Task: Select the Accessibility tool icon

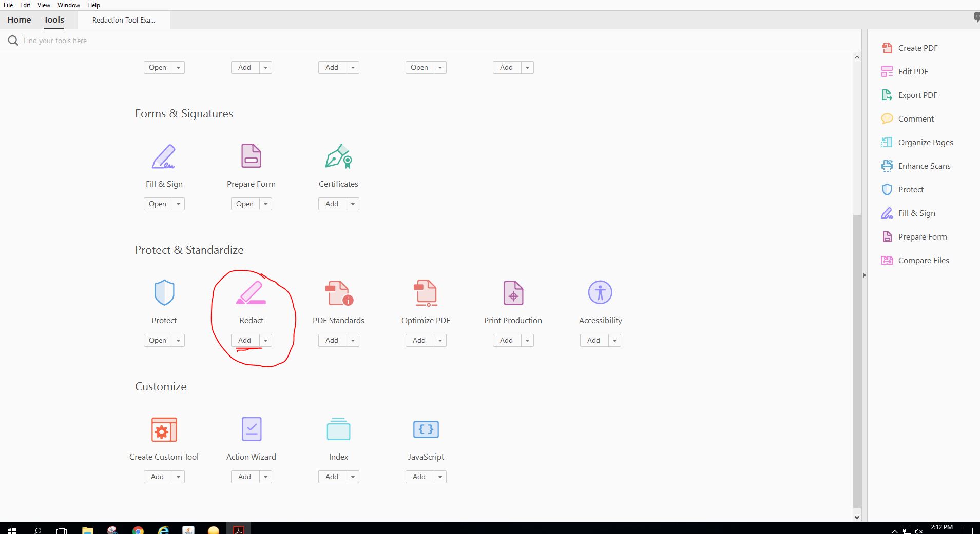Action: (x=600, y=293)
